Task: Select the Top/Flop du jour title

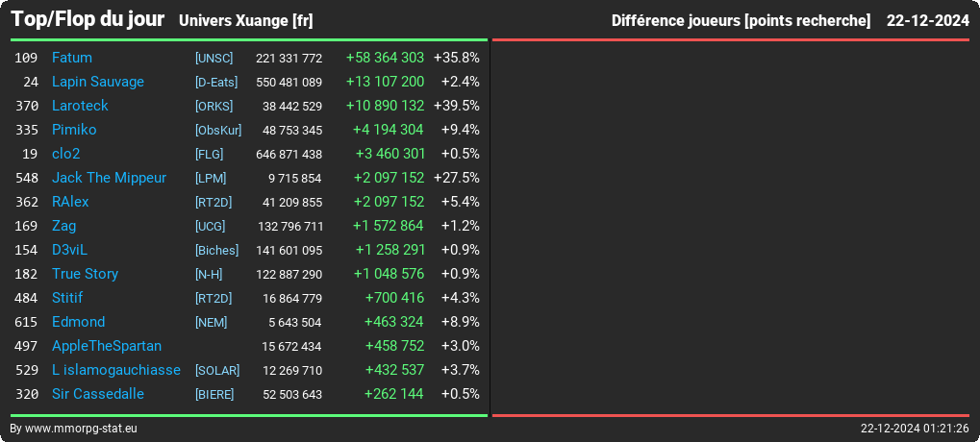Action: point(88,19)
